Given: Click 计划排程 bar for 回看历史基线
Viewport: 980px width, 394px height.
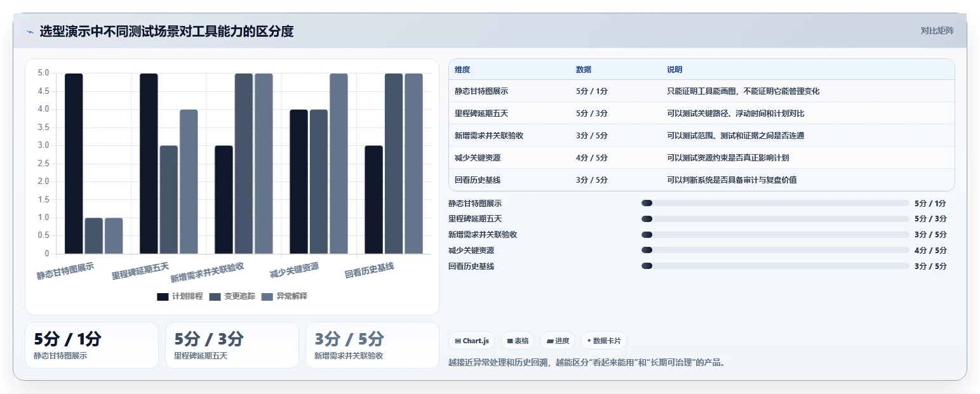Looking at the screenshot, I should 373,200.
